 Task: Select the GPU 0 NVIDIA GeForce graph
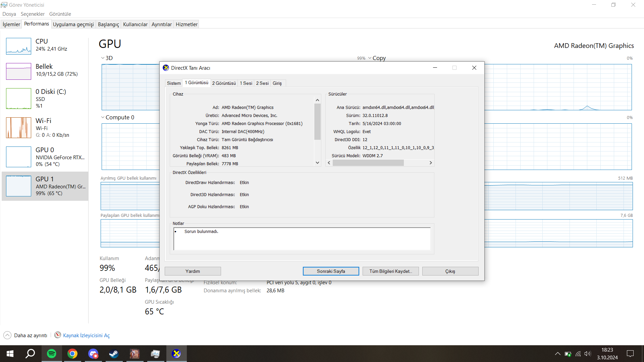tap(18, 157)
